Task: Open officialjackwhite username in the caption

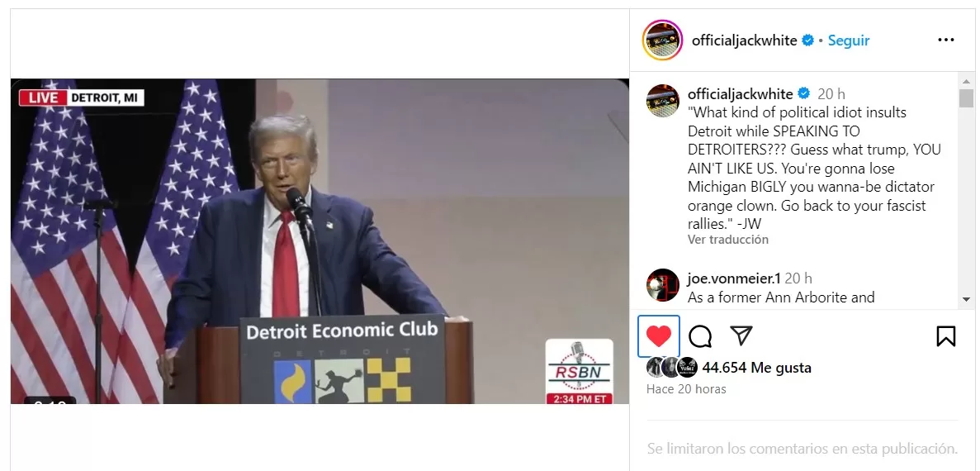Action: (x=740, y=94)
